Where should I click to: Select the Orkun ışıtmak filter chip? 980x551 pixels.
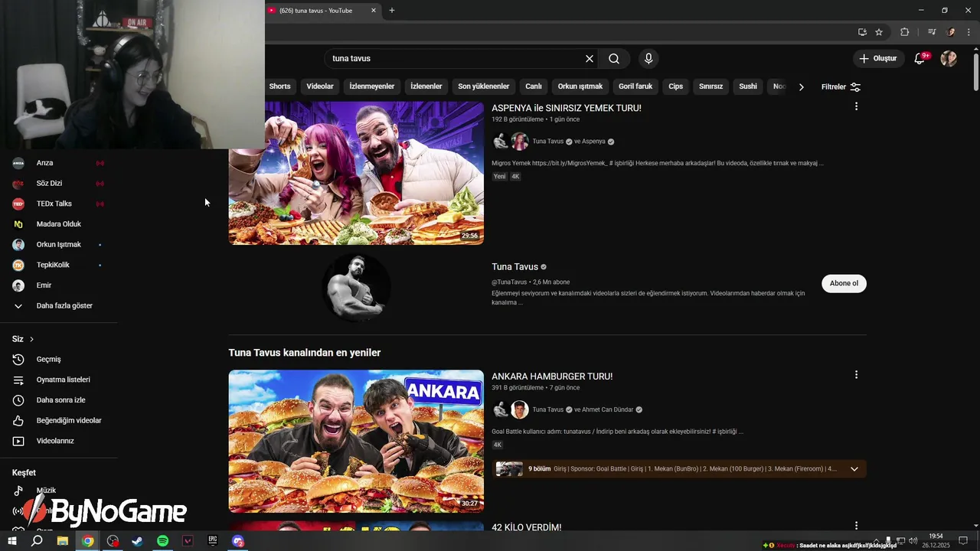(x=580, y=86)
